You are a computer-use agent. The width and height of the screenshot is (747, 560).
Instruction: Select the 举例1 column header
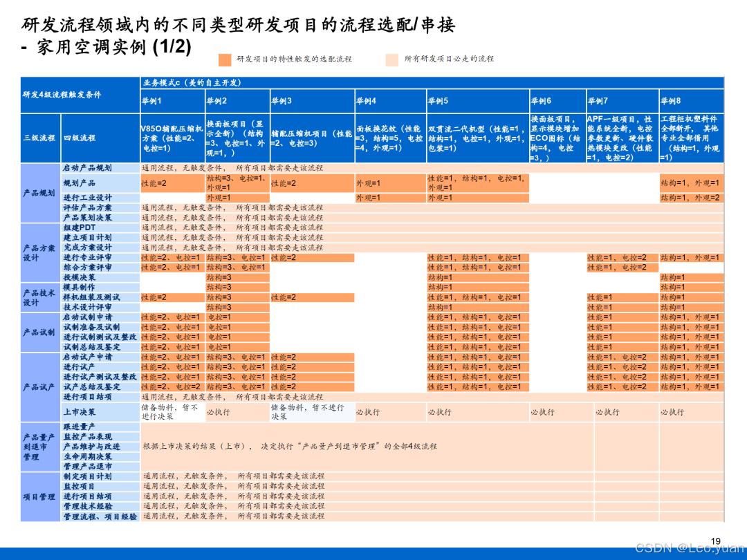coord(172,101)
